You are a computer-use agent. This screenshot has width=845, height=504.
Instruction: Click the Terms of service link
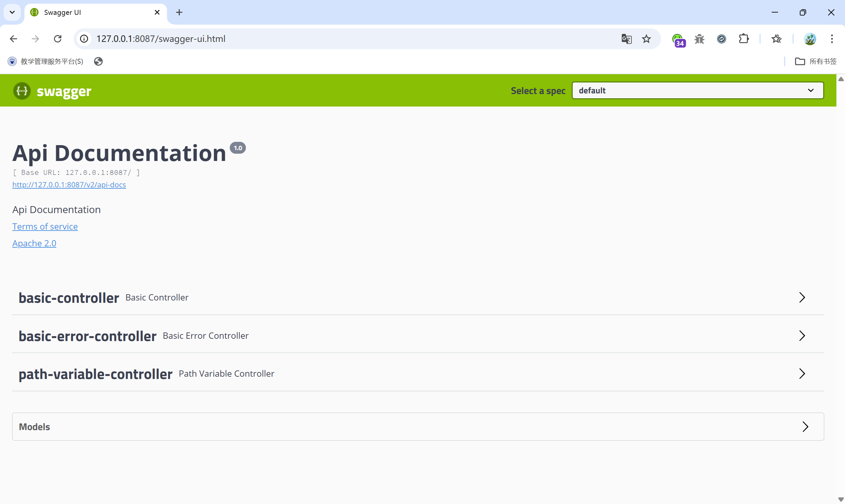tap(45, 227)
